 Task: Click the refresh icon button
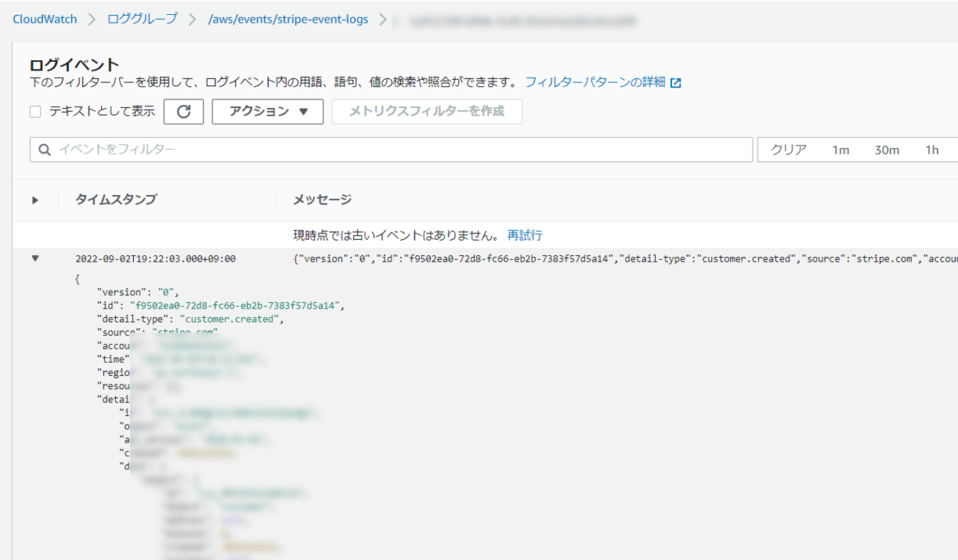183,111
